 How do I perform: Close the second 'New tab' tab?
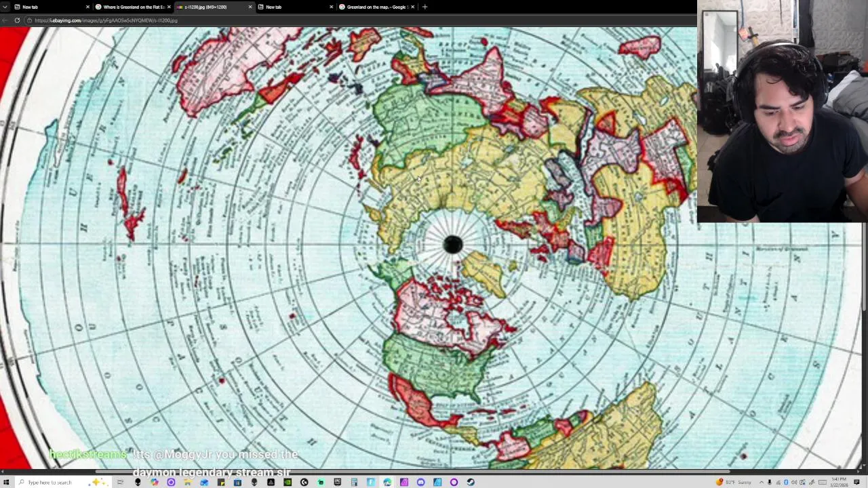[x=332, y=7]
